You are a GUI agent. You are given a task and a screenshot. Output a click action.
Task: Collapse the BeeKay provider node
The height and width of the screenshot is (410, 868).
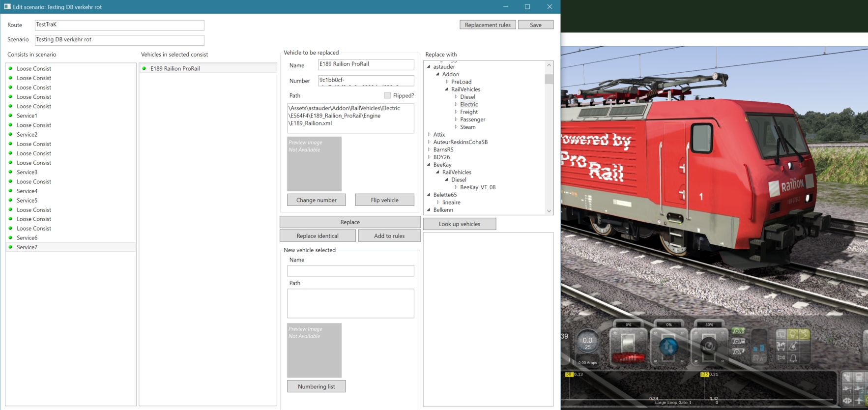[429, 165]
